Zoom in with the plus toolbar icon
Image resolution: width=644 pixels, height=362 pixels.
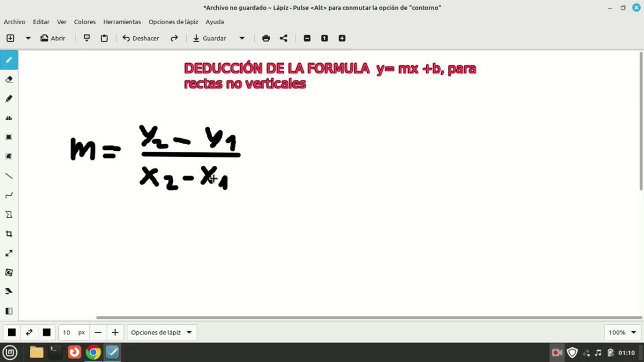point(342,38)
